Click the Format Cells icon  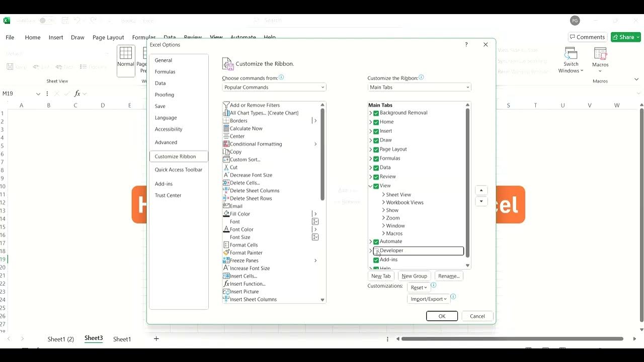pos(226,245)
